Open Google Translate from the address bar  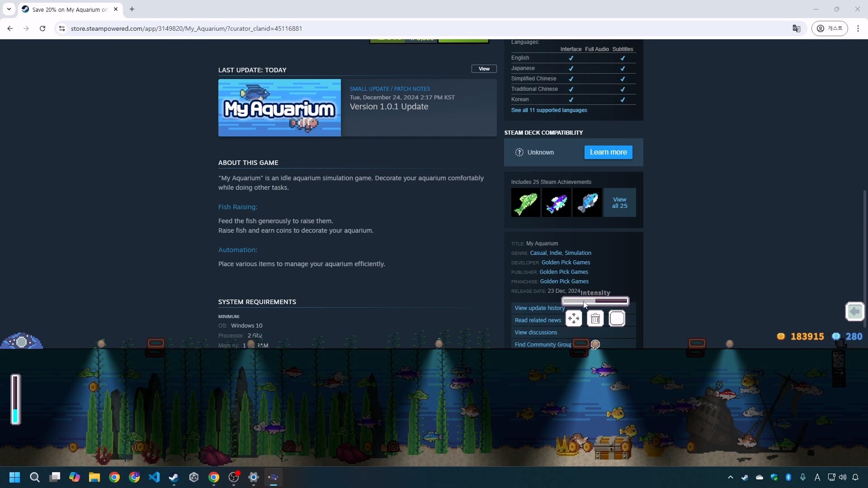pos(797,28)
